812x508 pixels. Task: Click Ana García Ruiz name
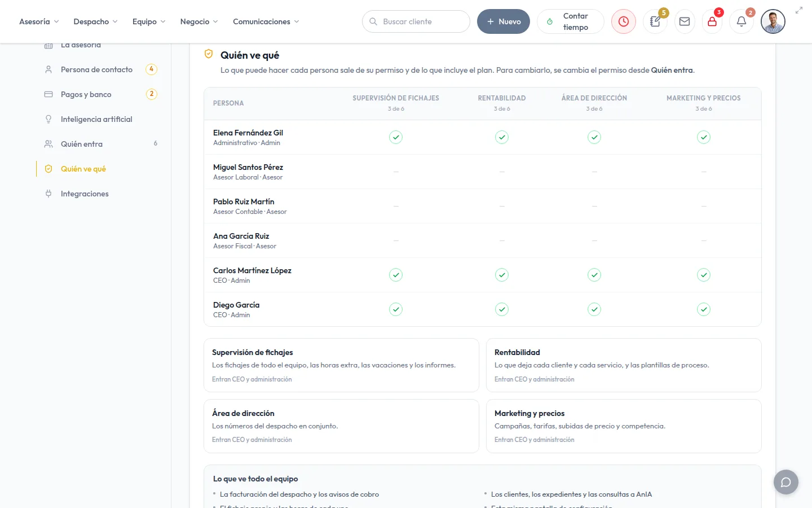click(241, 236)
